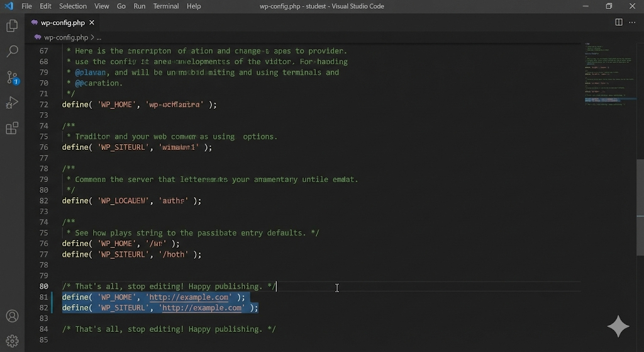Click the @plavan comment text
This screenshot has width=644, height=352.
[91, 72]
